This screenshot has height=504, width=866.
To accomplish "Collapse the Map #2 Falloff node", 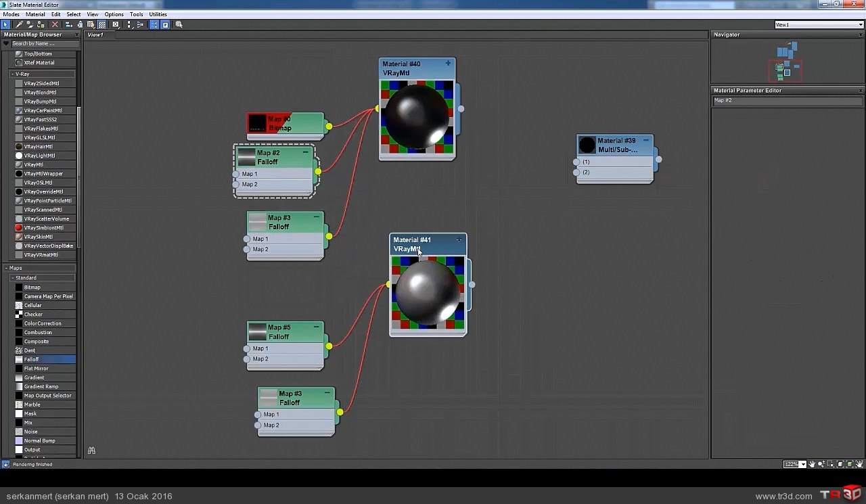I will click(x=305, y=152).
